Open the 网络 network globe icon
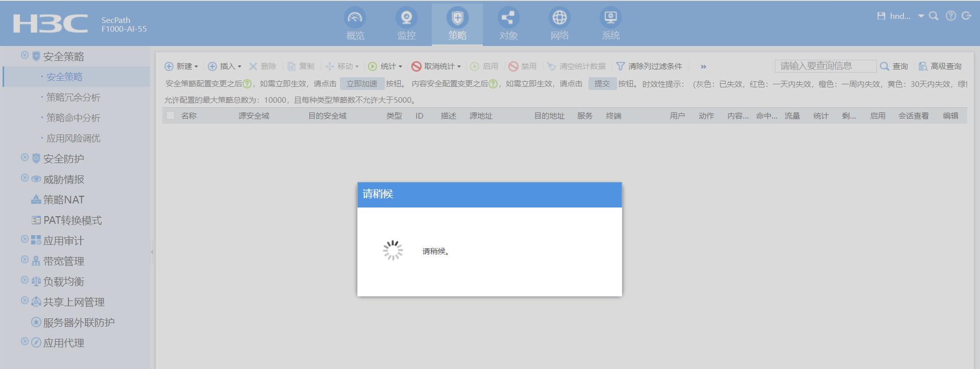The image size is (980, 369). [x=559, y=18]
